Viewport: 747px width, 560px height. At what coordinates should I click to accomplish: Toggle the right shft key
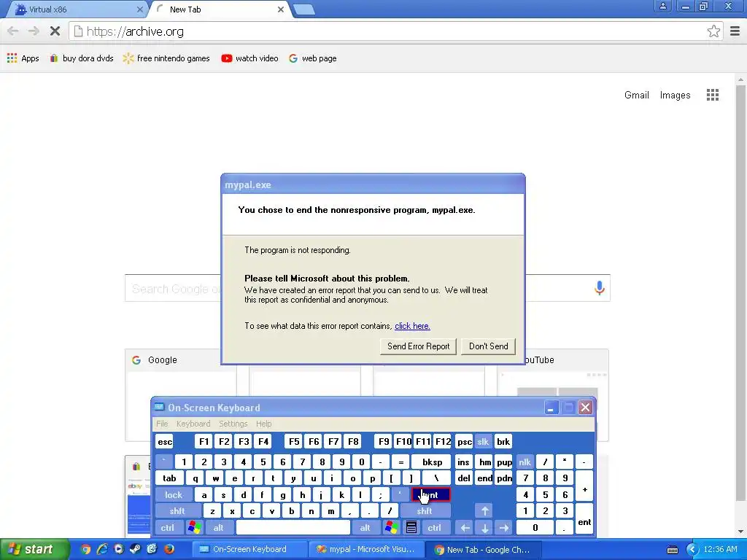[x=425, y=511]
